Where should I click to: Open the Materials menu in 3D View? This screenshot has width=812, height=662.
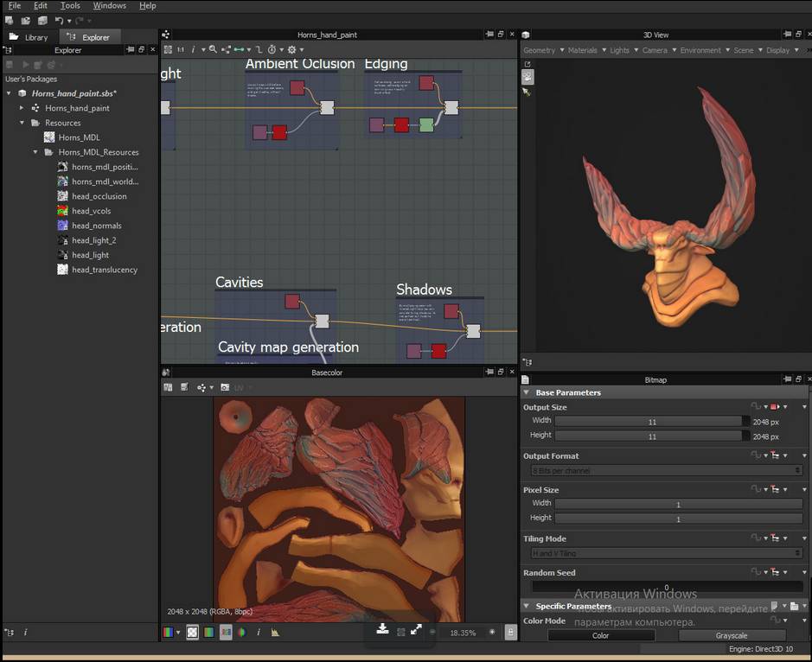click(582, 50)
